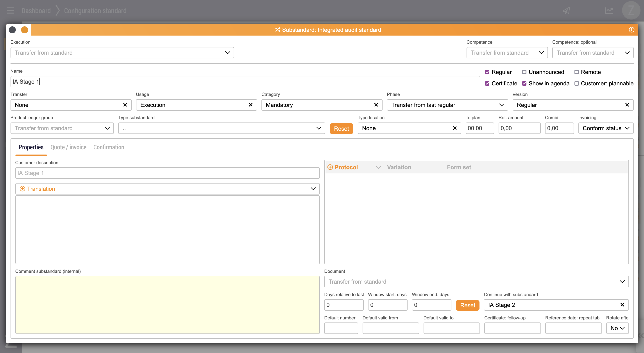
Task: Open the Confirmation tab
Action: click(x=109, y=147)
